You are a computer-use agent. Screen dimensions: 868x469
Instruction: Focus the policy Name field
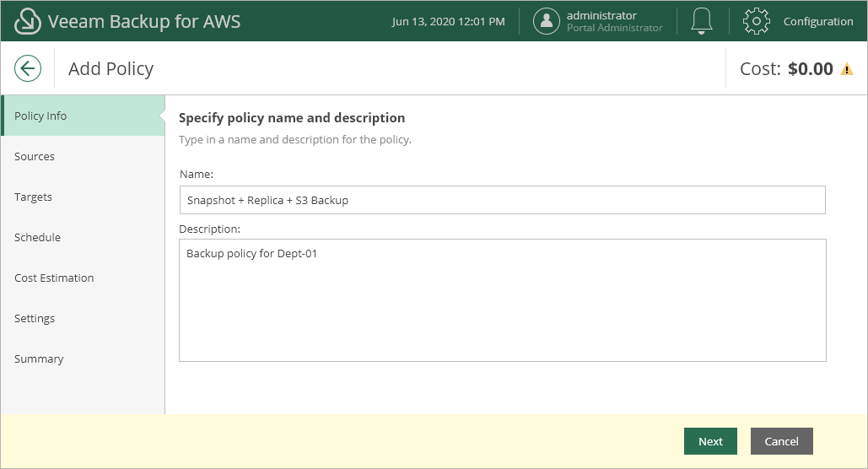click(x=503, y=200)
